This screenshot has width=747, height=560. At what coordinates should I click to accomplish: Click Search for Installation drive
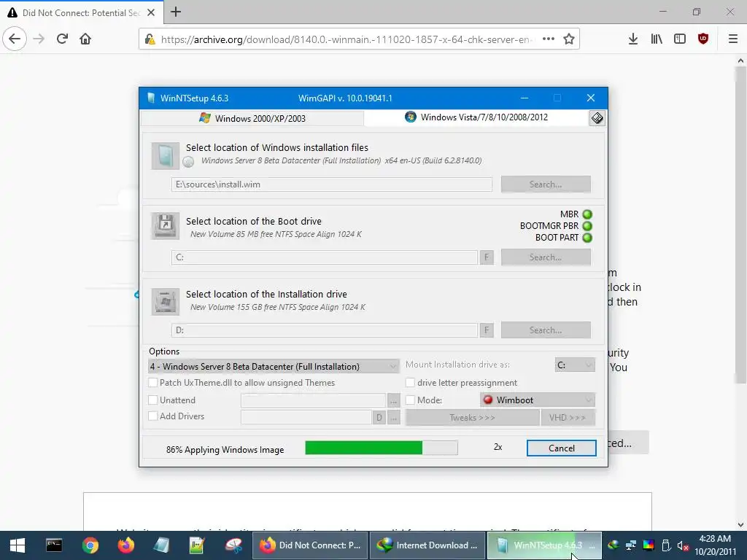(546, 330)
